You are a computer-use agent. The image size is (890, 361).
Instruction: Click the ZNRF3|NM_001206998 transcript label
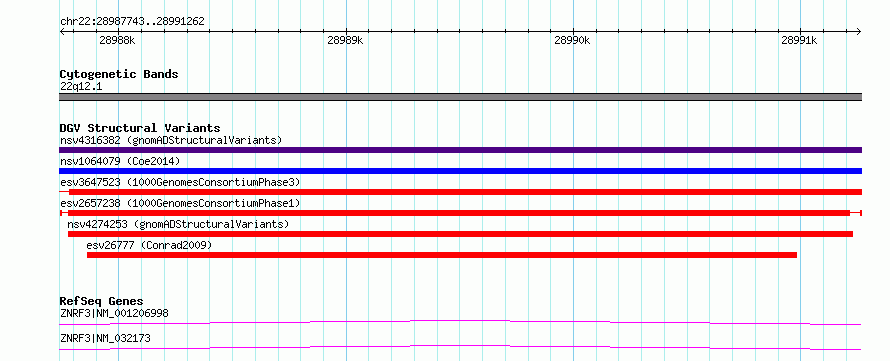[114, 313]
